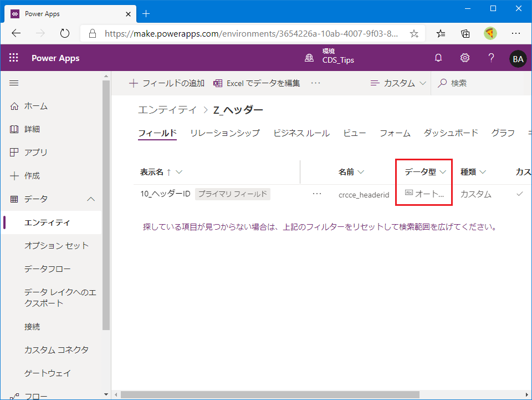Open 種類 column filter dropdown
Viewport: 532px width, 400px height.
coord(483,172)
